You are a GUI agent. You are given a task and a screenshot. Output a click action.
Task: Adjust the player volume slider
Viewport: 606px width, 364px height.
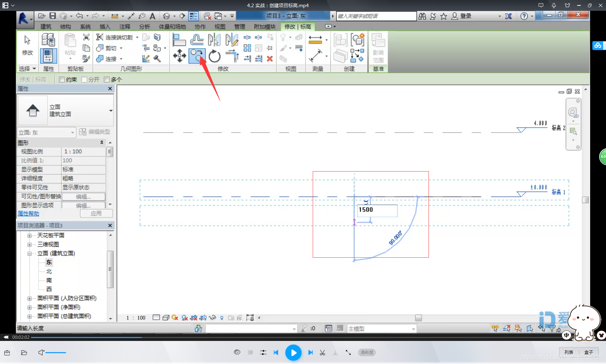[x=56, y=352]
